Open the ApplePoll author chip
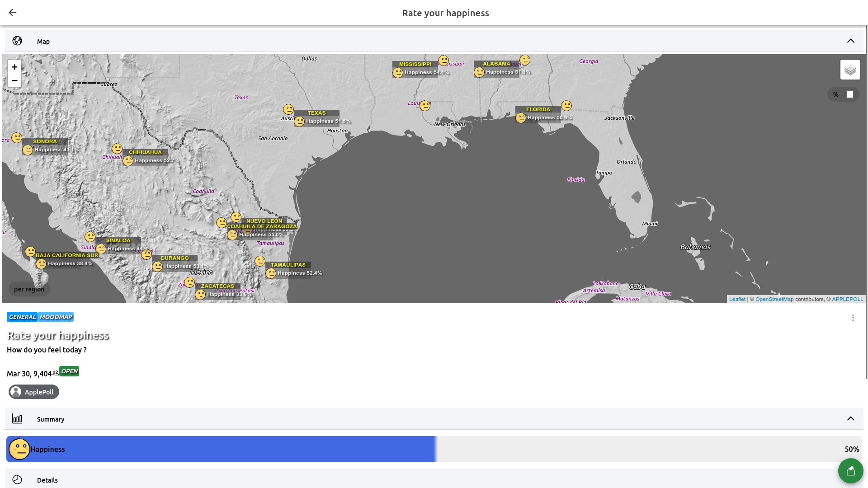 [x=34, y=392]
